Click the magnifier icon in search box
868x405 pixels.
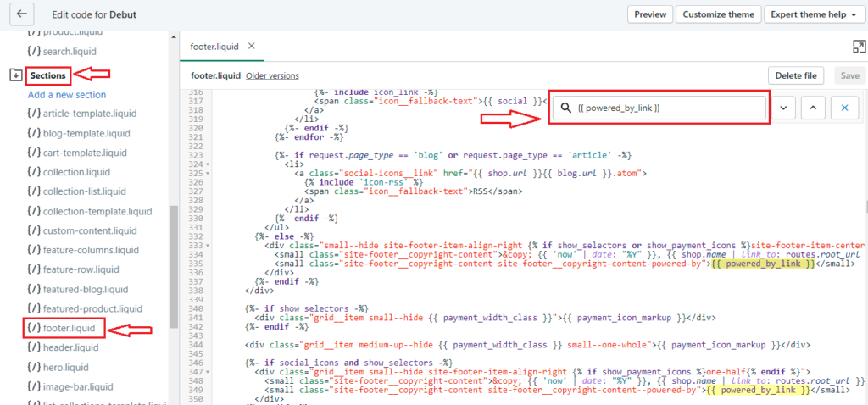(x=565, y=108)
